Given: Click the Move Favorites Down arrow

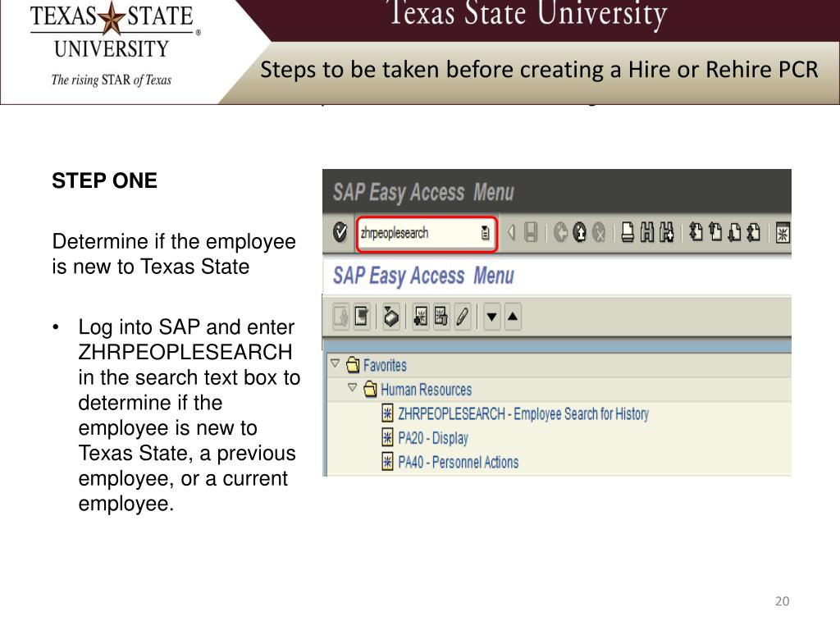Looking at the screenshot, I should (x=492, y=316).
